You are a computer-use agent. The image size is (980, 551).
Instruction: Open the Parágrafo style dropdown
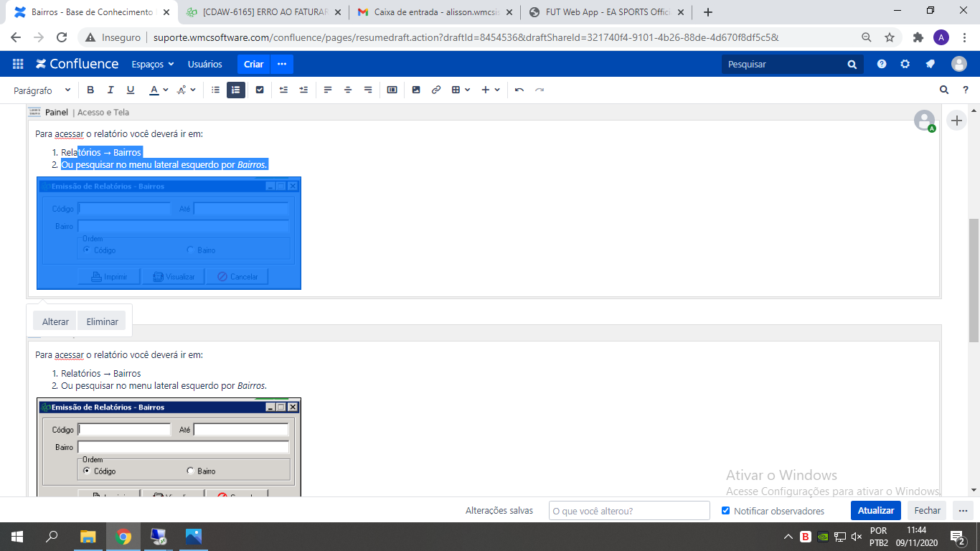tap(42, 90)
